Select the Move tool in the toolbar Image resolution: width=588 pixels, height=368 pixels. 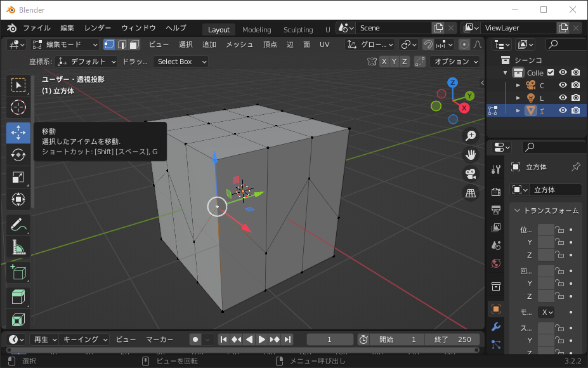tap(18, 133)
